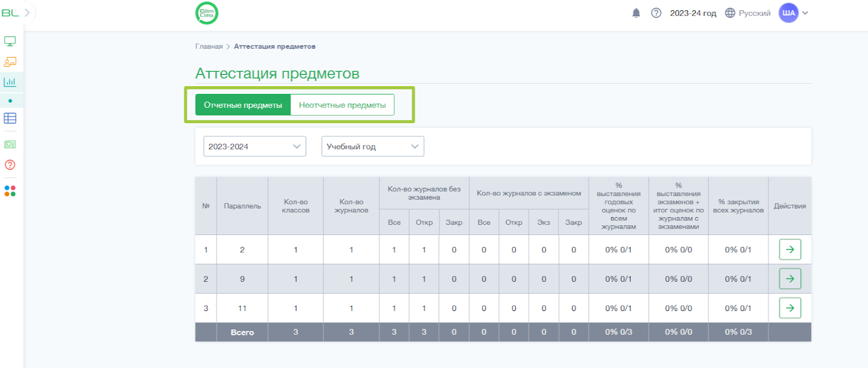Open details arrow for parallel 2
This screenshot has height=368, width=868.
[790, 250]
